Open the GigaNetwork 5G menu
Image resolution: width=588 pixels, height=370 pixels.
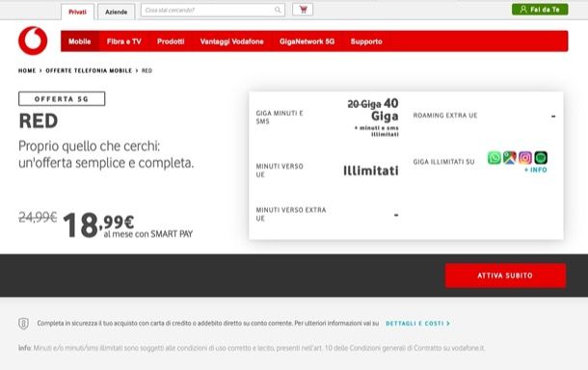[307, 41]
